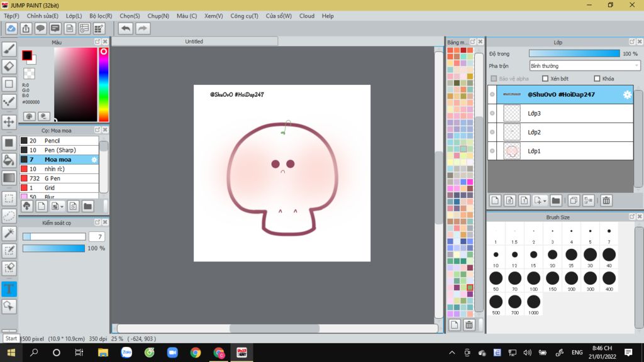Toggle visibility of layer Lớp3
Screen dimensions: 644x362
point(492,113)
